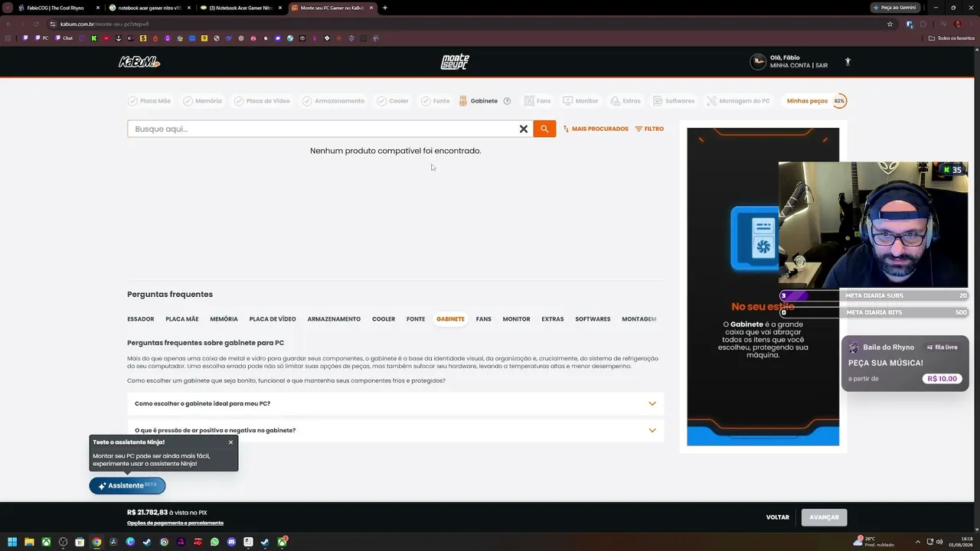Go to the completed Cooler step
Screen dimensions: 980x551
(x=393, y=101)
